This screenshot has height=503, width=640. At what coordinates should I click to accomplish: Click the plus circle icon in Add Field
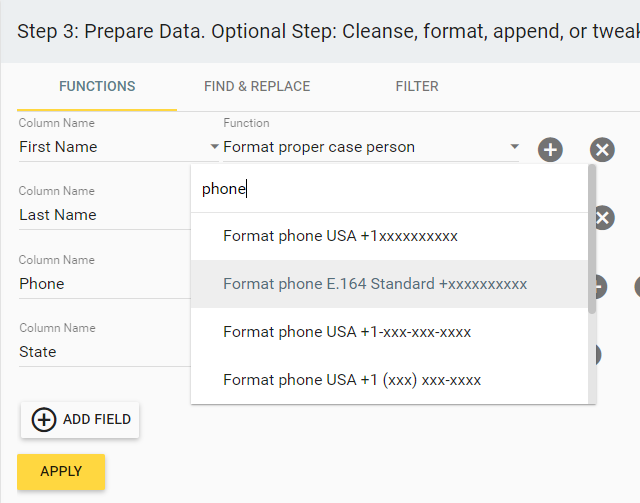click(44, 419)
